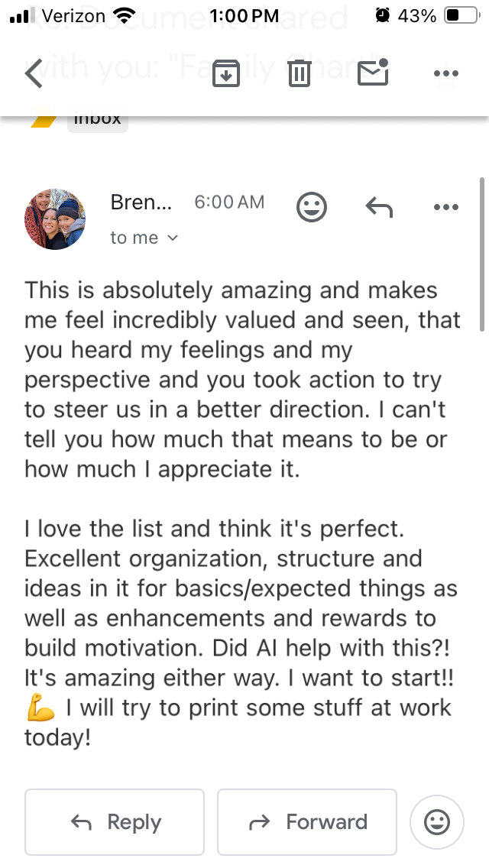
Task: Archive this email conversation
Action: [225, 73]
